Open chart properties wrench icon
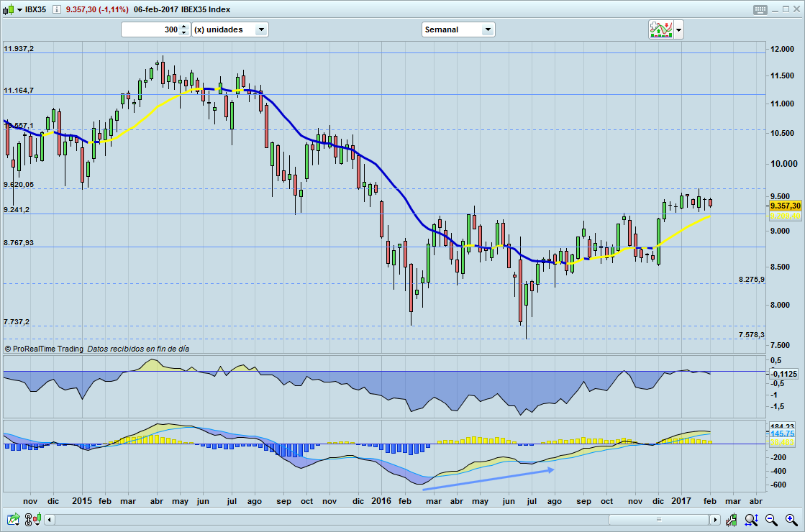Image resolution: width=805 pixels, height=532 pixels. tap(732, 519)
